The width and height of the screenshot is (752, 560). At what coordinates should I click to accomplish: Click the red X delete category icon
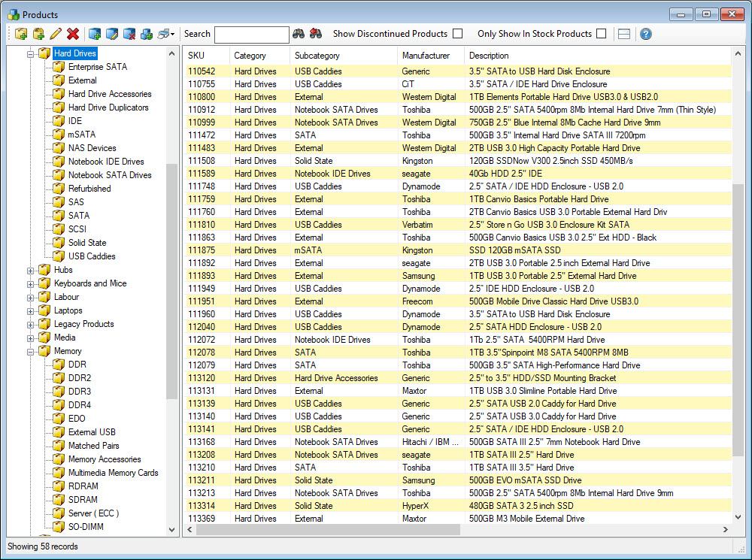point(73,34)
